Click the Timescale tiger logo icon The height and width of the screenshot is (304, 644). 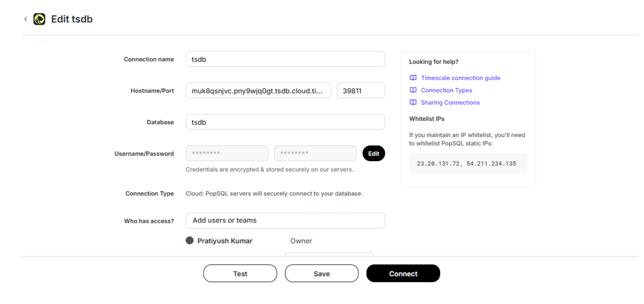tap(39, 19)
